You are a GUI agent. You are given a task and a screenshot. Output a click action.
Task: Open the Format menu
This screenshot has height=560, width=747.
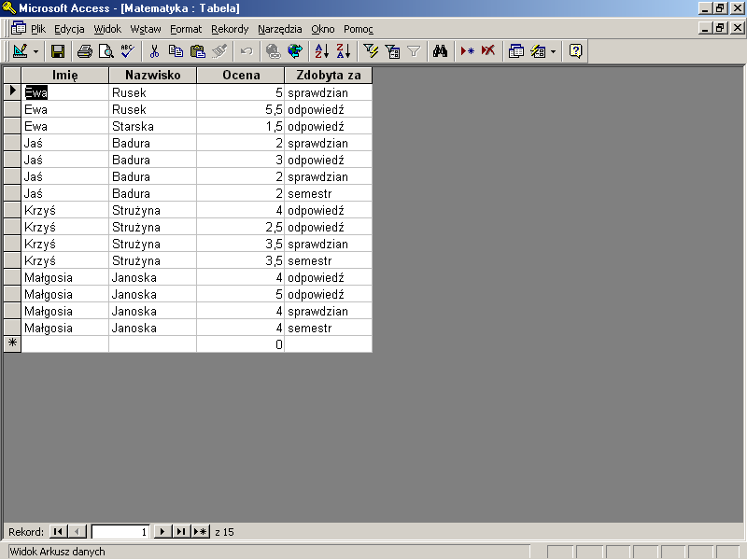pos(186,29)
